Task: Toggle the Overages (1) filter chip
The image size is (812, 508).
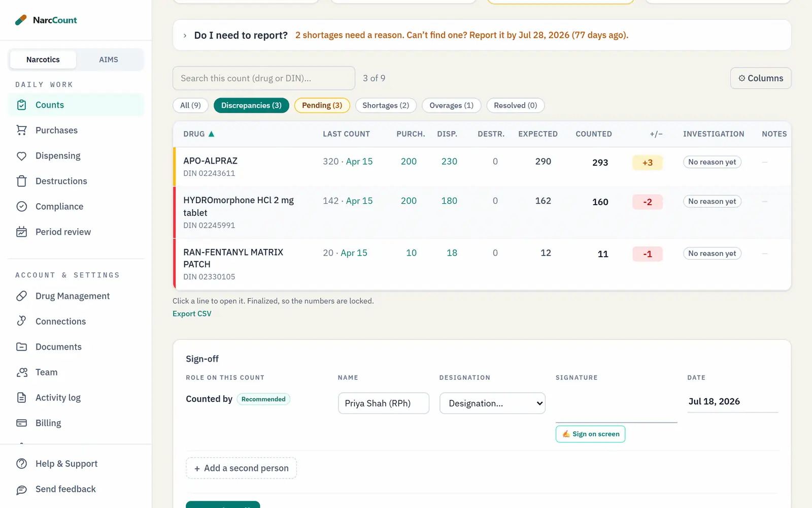Action: 451,105
